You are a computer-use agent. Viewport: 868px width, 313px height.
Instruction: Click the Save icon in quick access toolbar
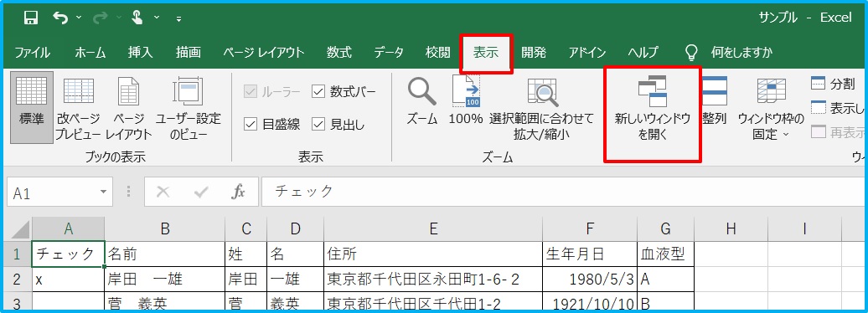pos(30,18)
